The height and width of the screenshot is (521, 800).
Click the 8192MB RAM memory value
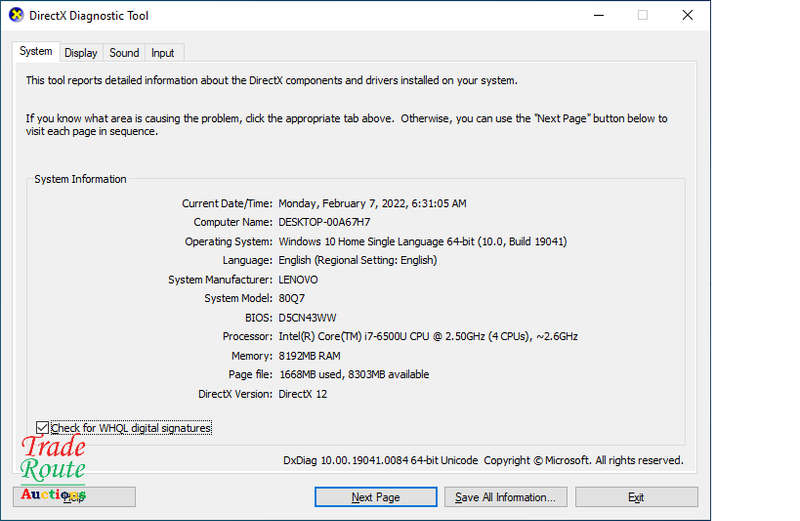[x=309, y=356]
